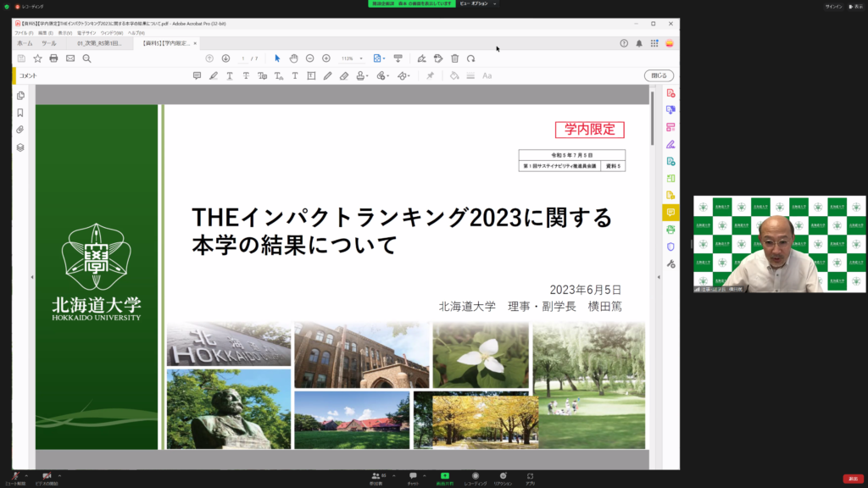This screenshot has width=868, height=488.
Task: Open the bookmarks panel in left sidebar
Action: 20,113
